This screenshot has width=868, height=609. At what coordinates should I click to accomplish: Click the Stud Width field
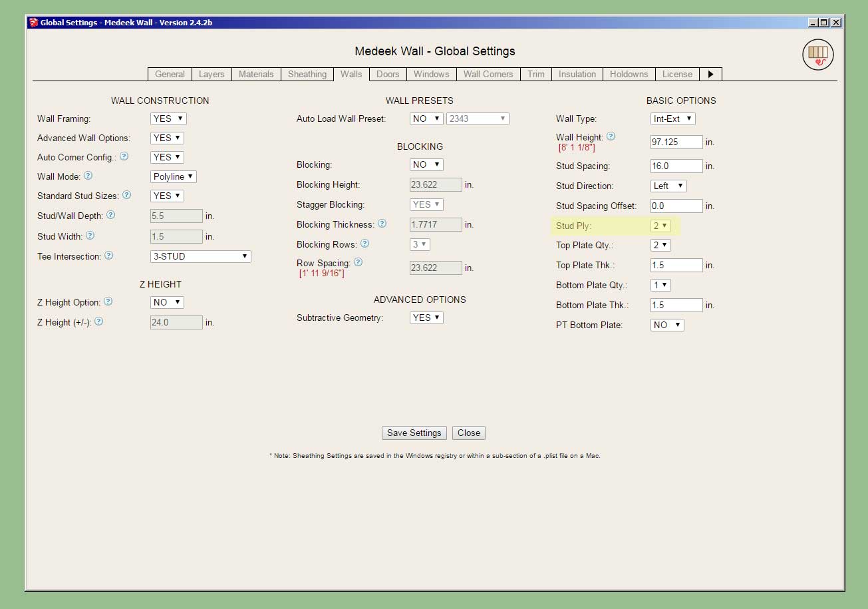point(177,236)
